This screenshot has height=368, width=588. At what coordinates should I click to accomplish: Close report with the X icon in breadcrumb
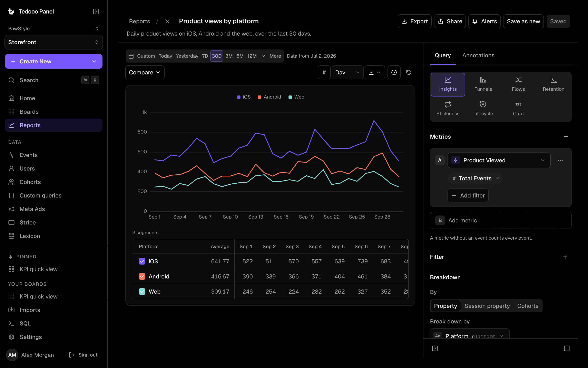pyautogui.click(x=167, y=21)
